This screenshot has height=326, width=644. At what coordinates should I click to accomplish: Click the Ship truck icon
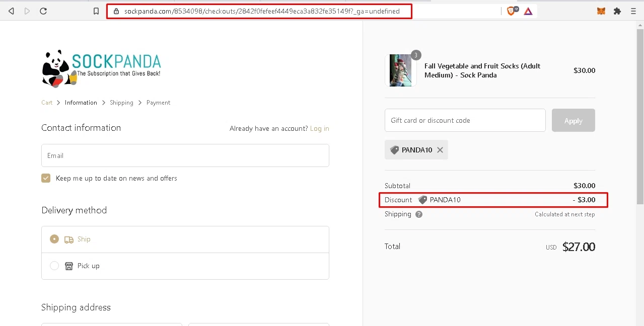pyautogui.click(x=69, y=239)
